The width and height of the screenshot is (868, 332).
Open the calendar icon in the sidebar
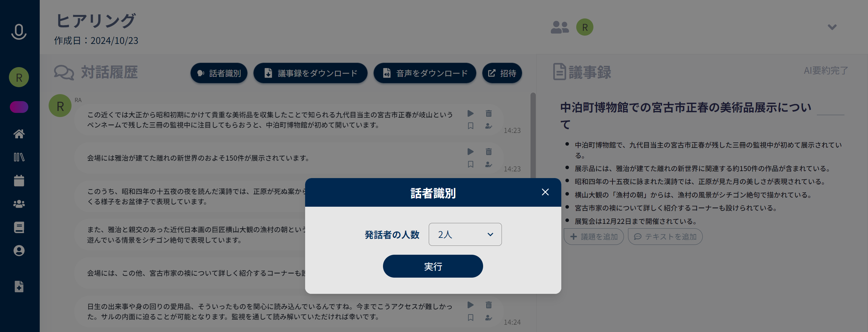[x=19, y=181]
